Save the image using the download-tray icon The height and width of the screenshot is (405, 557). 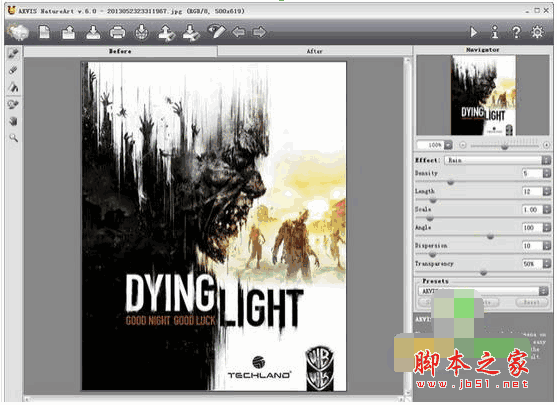[93, 32]
